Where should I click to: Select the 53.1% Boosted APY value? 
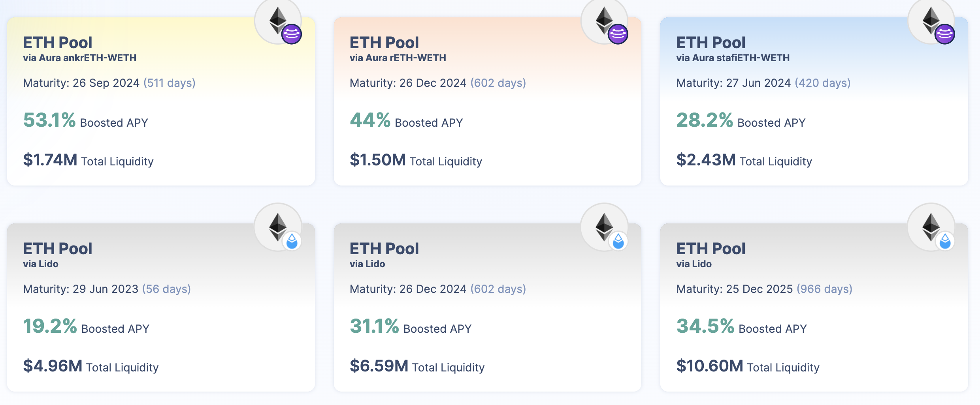(x=49, y=120)
